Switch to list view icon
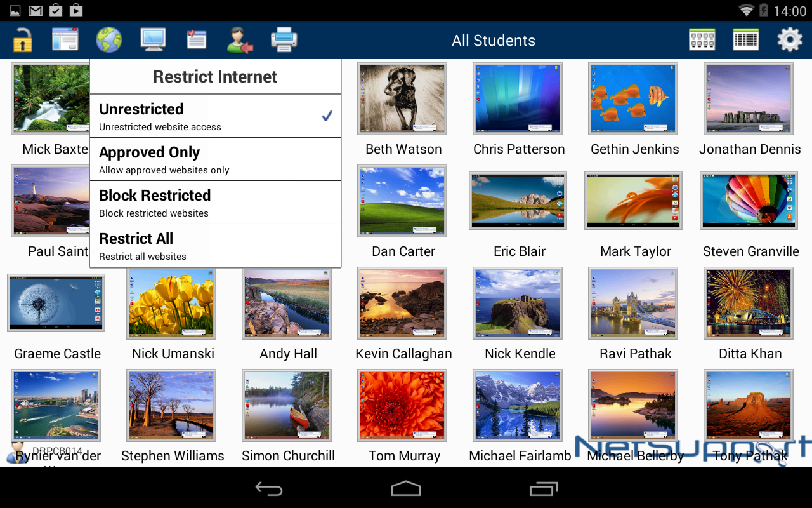Screen dimensions: 812x508 pos(746,40)
